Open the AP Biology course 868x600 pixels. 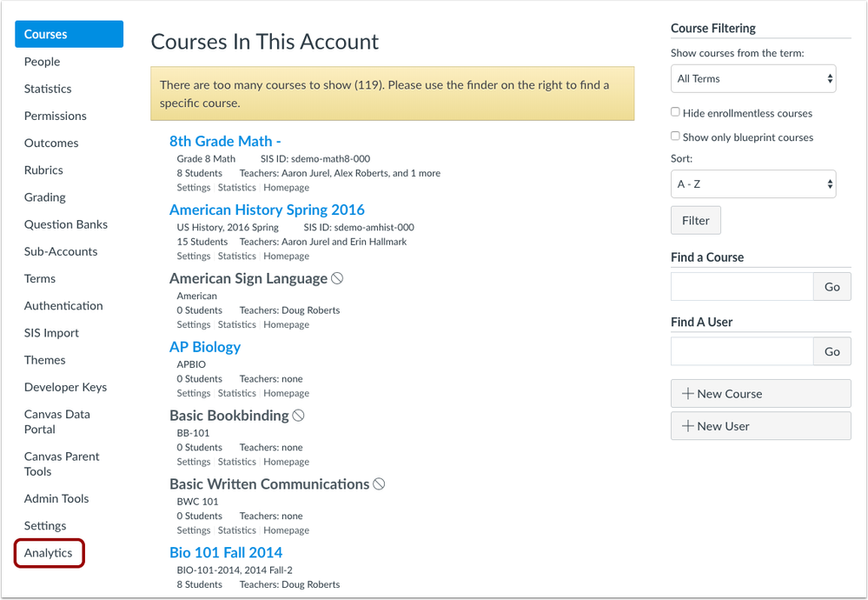pyautogui.click(x=205, y=346)
